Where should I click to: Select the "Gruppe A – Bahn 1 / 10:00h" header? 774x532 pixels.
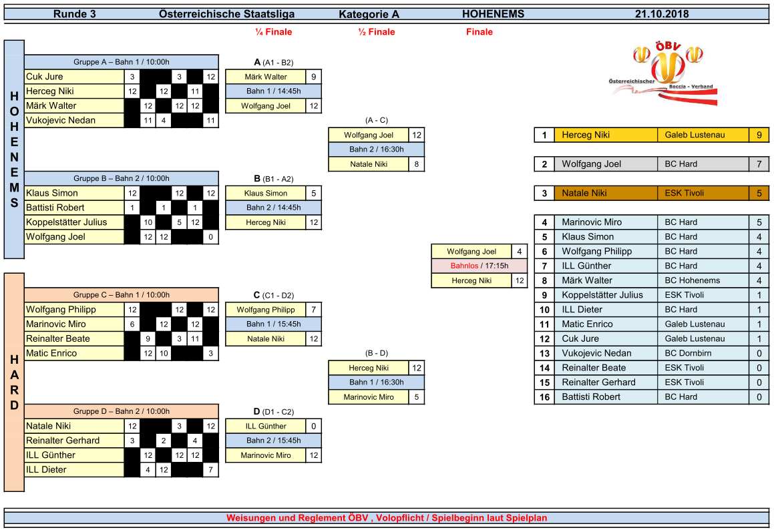122,62
